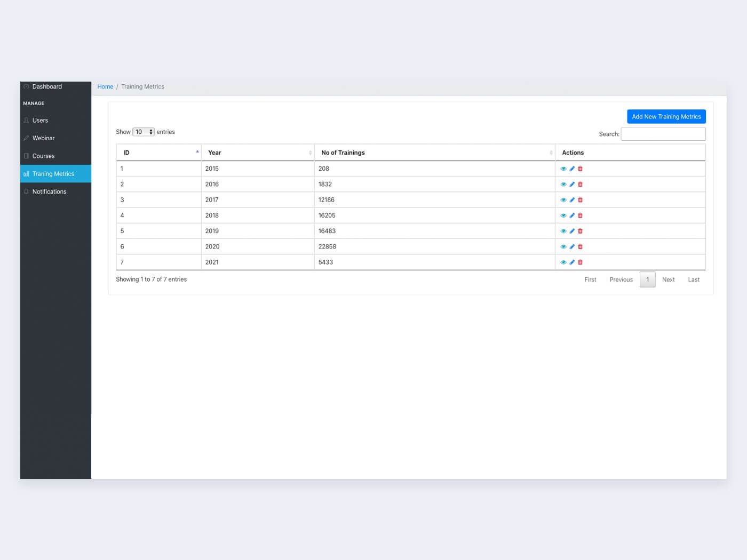Edit the 2019 training metrics entry
Screen dimensions: 747x560
pos(572,231)
